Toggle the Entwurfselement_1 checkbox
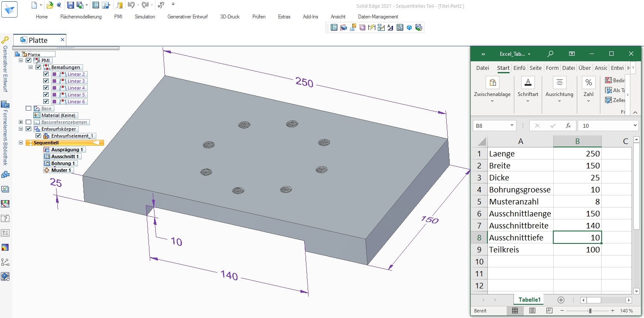This screenshot has width=644, height=318. pos(38,136)
